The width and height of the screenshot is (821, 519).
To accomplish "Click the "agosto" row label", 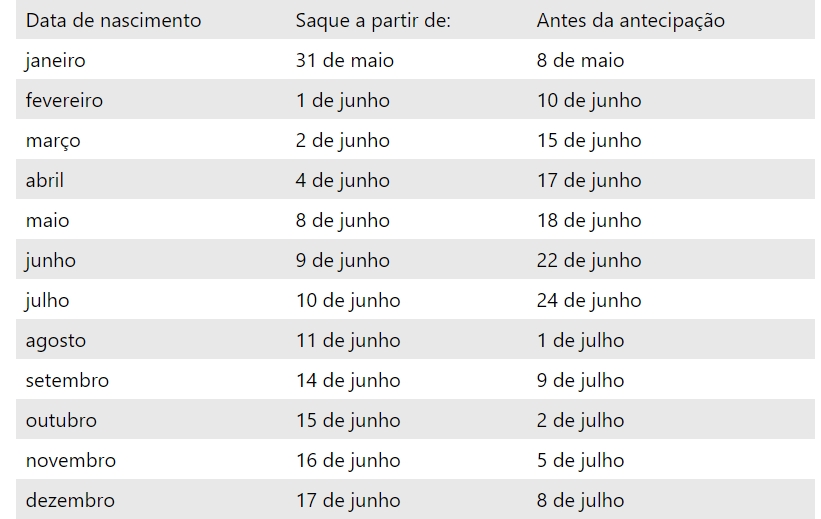I will (x=56, y=340).
